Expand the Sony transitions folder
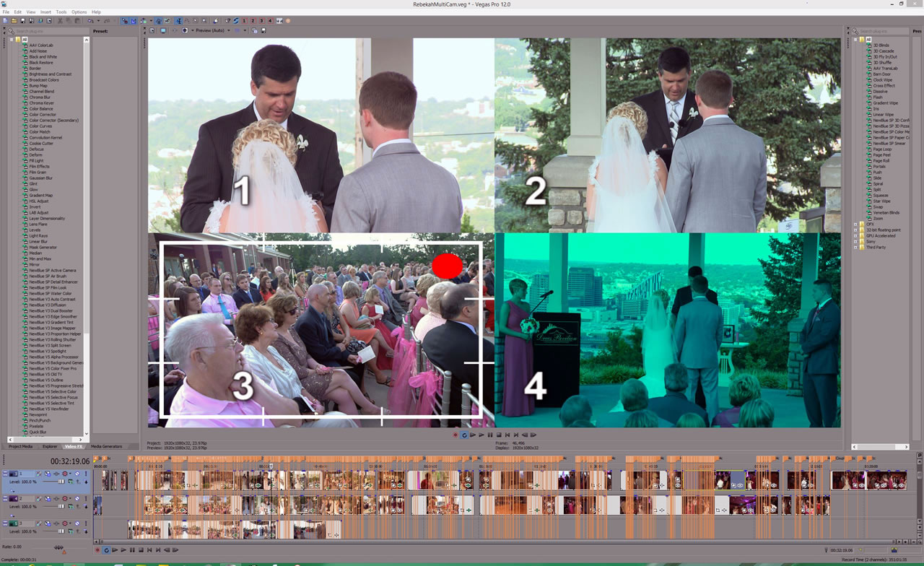Viewport: 924px width, 566px height. click(x=855, y=241)
